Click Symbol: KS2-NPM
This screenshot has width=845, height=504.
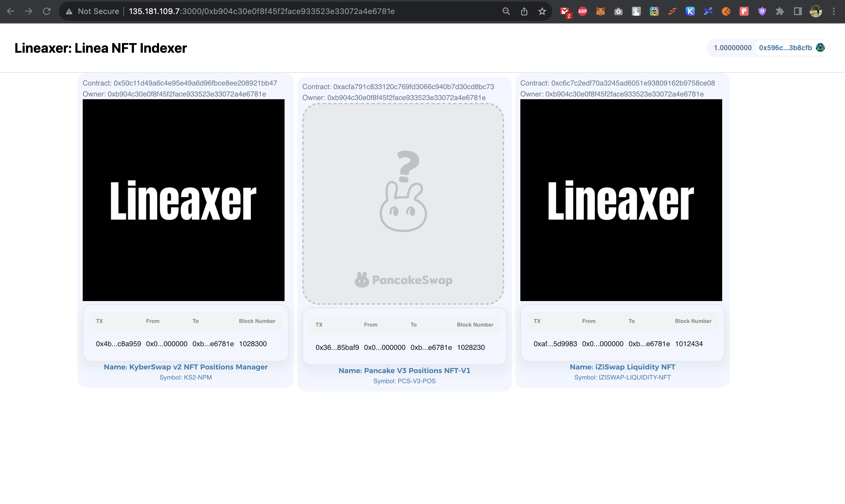click(x=186, y=377)
